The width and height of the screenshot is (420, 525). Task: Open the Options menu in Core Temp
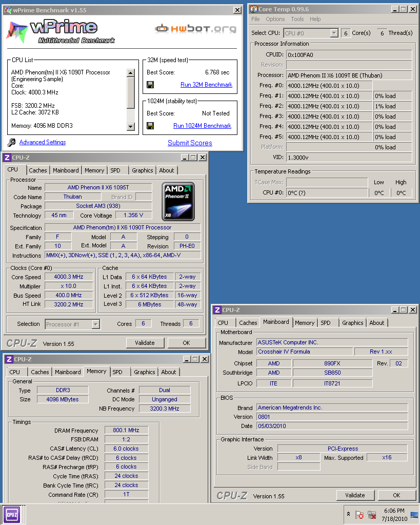275,19
